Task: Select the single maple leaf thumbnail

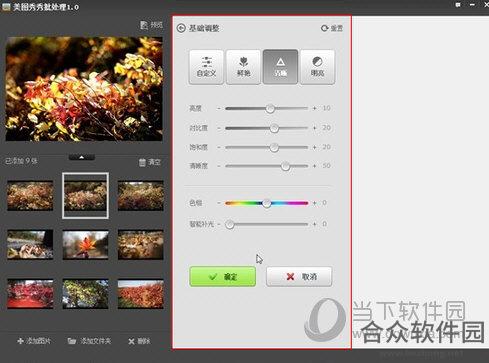Action: [85, 245]
